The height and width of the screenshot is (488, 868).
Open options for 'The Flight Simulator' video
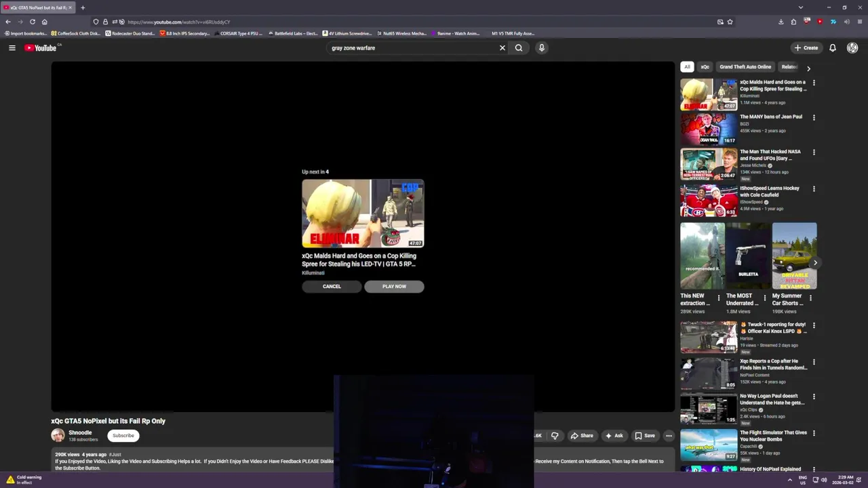click(814, 433)
